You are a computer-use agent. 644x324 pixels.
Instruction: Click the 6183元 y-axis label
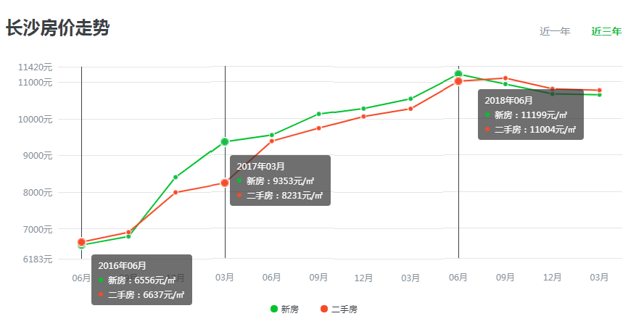pyautogui.click(x=38, y=259)
